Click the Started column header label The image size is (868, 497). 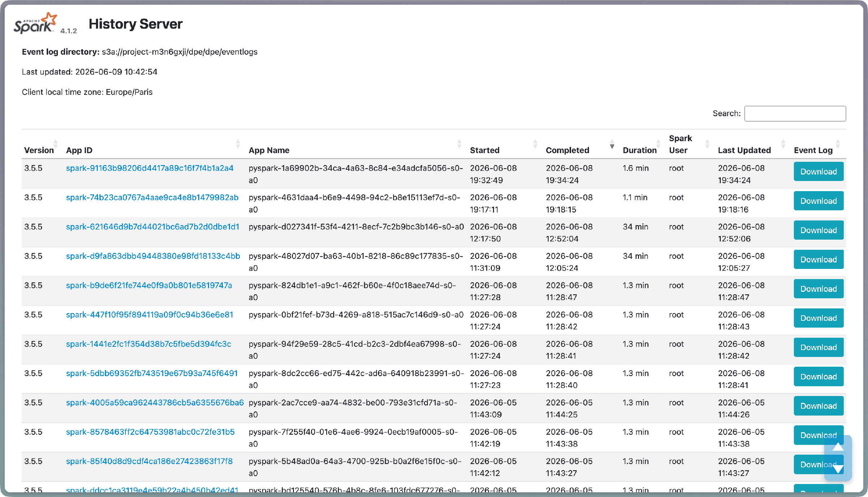[x=485, y=150]
